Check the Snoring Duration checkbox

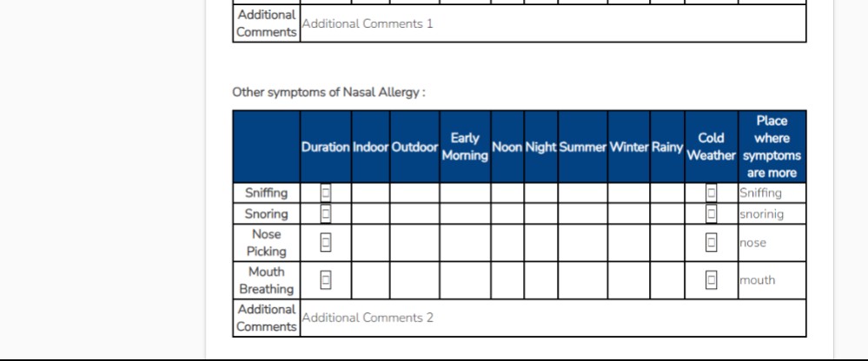[326, 213]
